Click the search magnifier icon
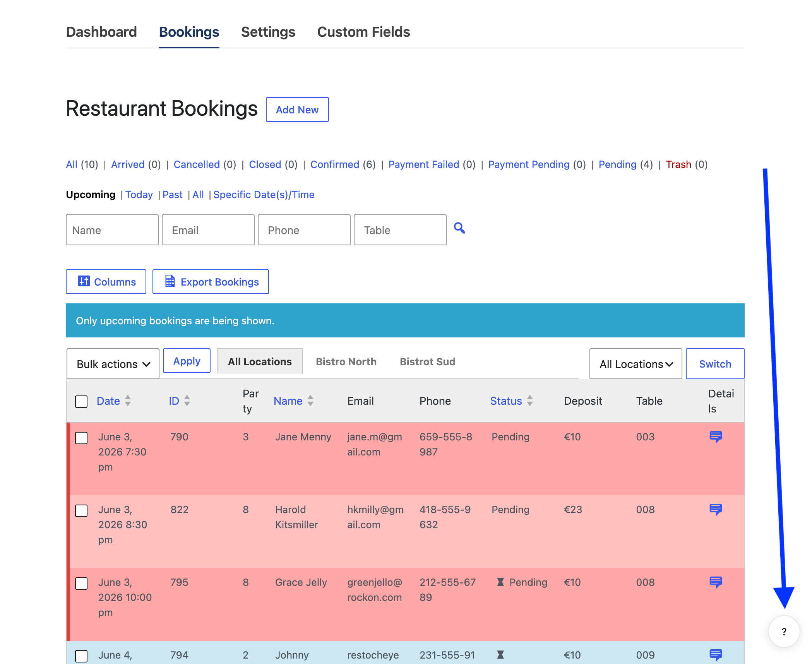Screen dimensions: 812x664 pos(459,228)
